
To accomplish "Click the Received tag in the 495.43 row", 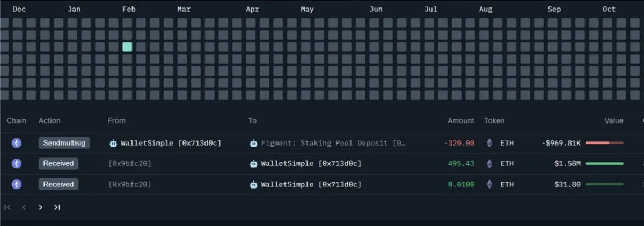I will [x=58, y=163].
